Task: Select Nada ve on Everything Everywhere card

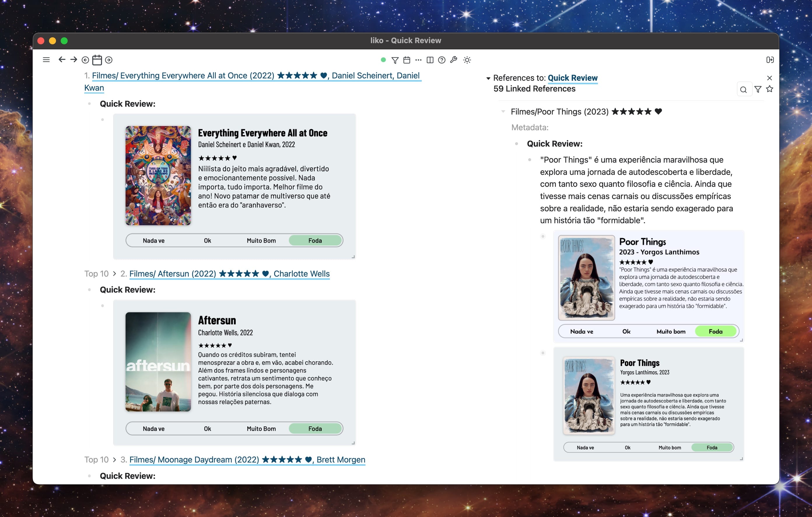Action: coord(153,240)
